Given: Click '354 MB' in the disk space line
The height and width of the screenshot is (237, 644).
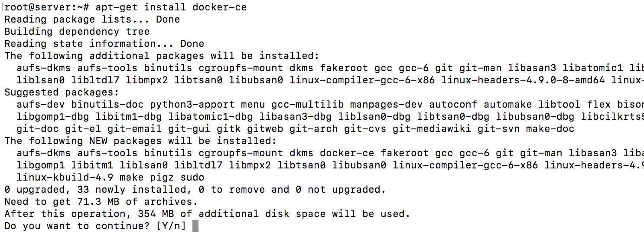Looking at the screenshot, I should 156,214.
